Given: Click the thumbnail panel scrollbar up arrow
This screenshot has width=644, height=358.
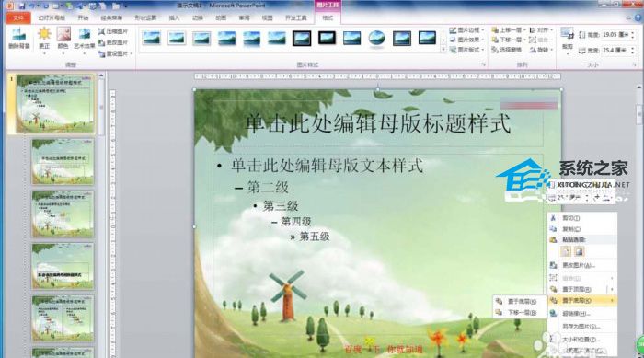Looking at the screenshot, I should (101, 75).
